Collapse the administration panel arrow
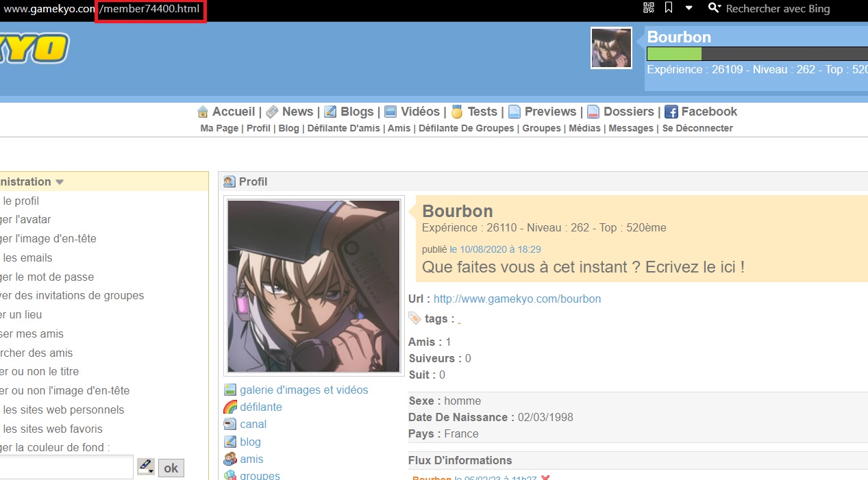The width and height of the screenshot is (868, 480). pos(60,182)
